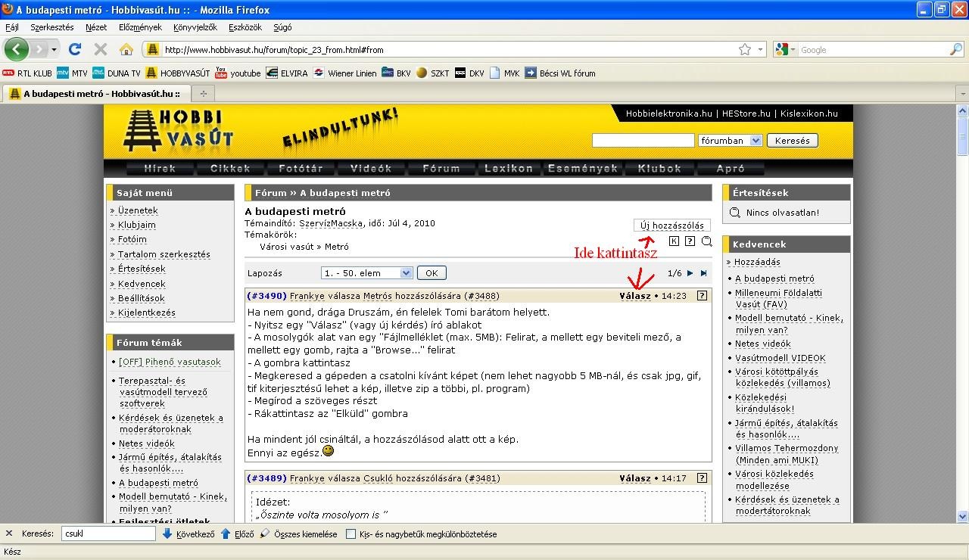This screenshot has width=969, height=560.
Task: Open the Lapozás page range dropdown
Action: tap(366, 273)
